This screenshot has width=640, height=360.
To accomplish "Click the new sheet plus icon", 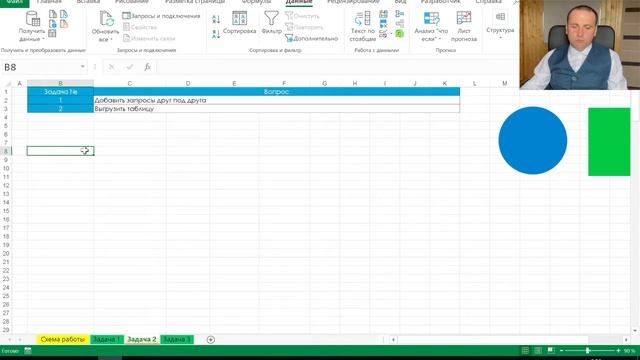I will tap(211, 340).
